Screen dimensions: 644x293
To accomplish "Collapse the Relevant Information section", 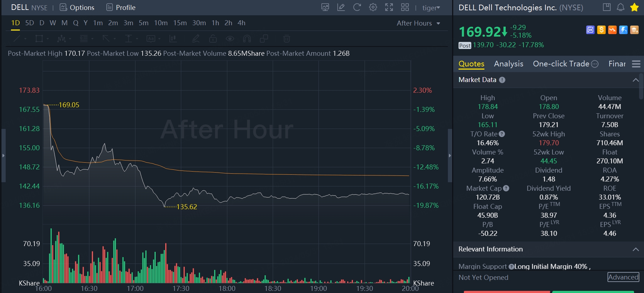I will [636, 249].
